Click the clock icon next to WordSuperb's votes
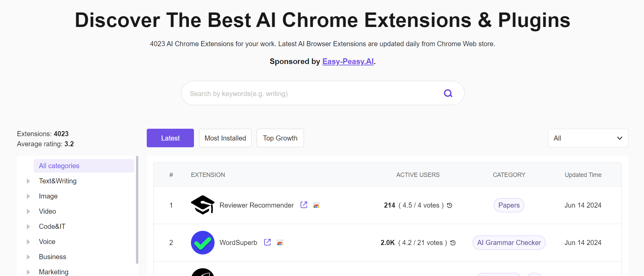644x276 pixels. [x=453, y=243]
